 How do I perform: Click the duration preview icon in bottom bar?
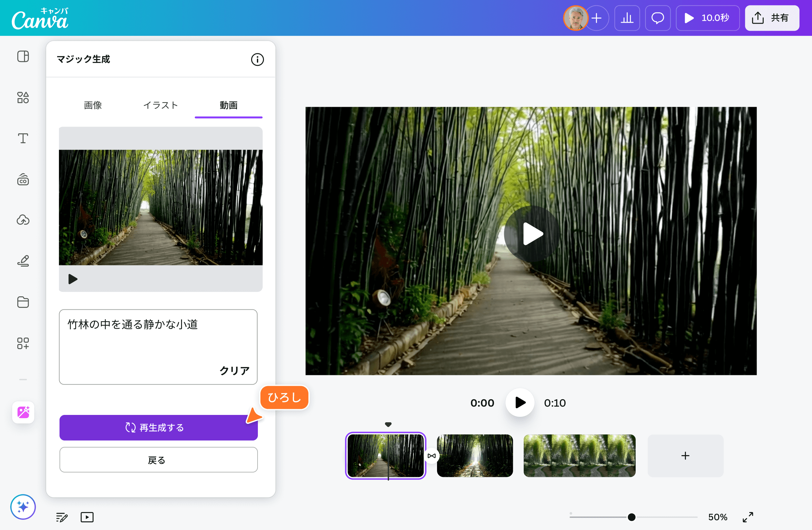point(87,517)
